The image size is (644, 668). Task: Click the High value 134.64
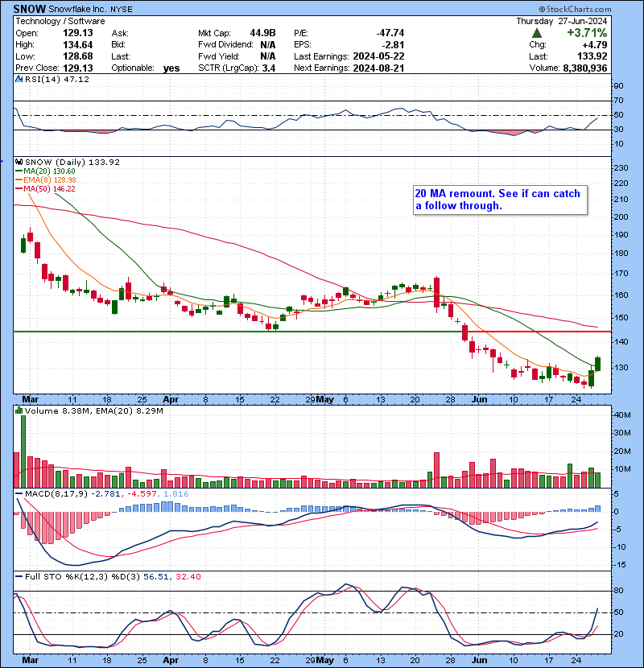pos(77,45)
